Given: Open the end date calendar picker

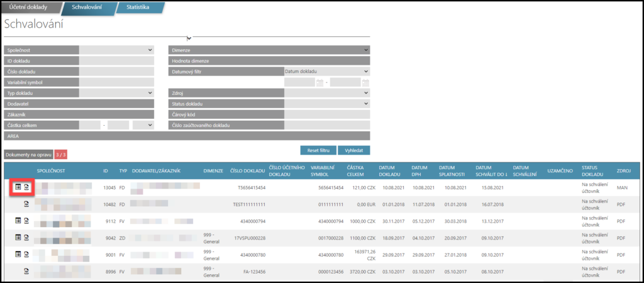Looking at the screenshot, I should 365,82.
